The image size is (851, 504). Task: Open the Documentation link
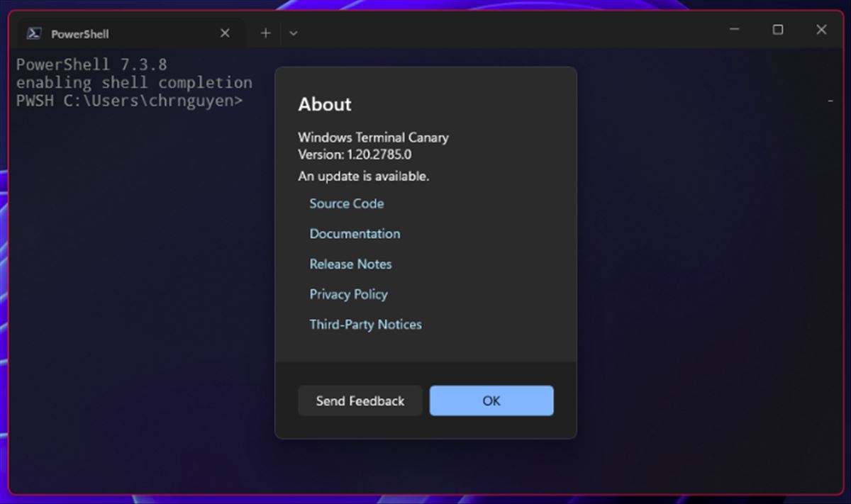pos(355,234)
